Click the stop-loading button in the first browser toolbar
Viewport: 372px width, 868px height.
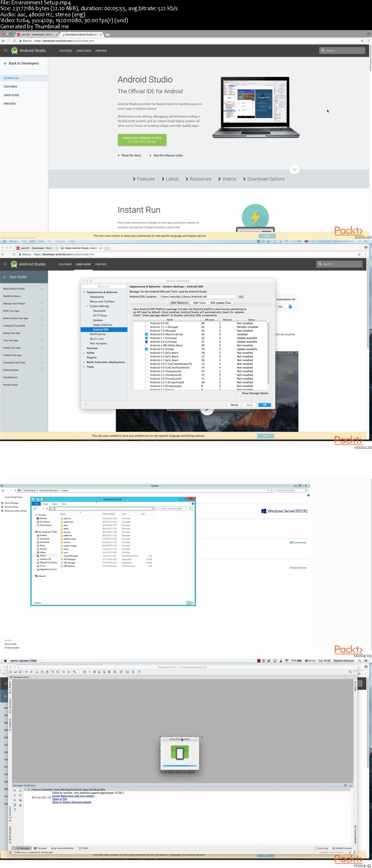[x=14, y=41]
